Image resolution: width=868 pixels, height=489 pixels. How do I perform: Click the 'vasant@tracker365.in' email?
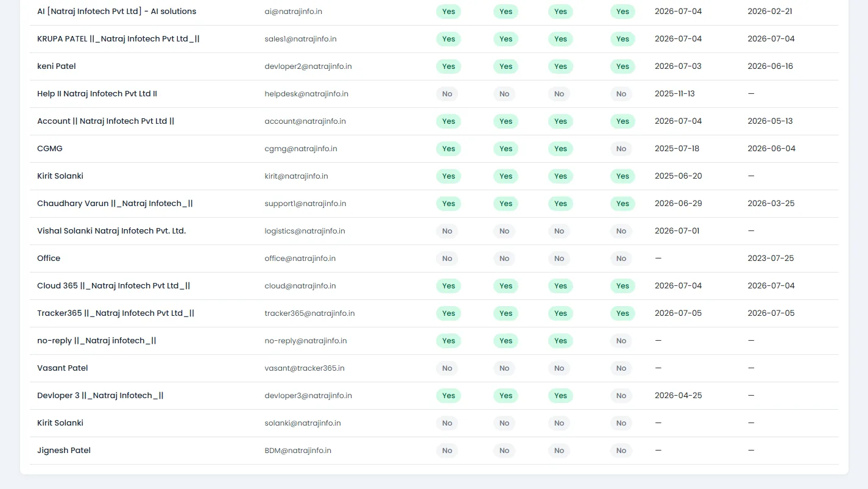tap(305, 368)
